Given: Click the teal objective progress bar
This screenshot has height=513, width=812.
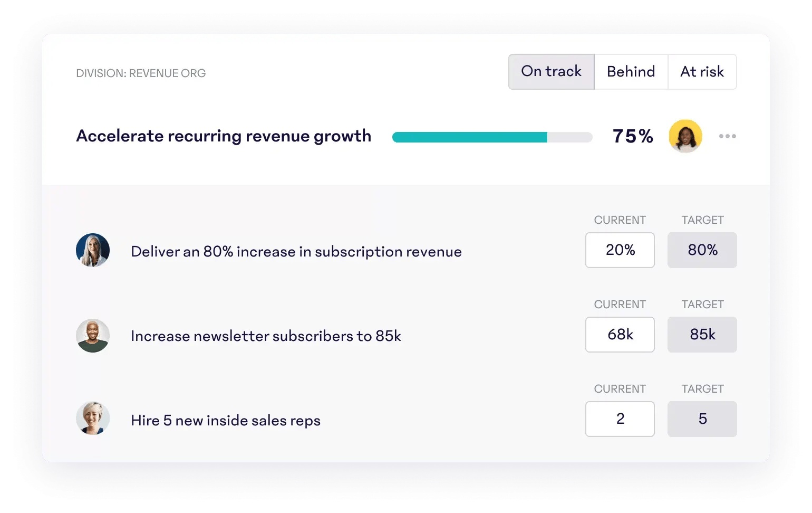Looking at the screenshot, I should (491, 137).
